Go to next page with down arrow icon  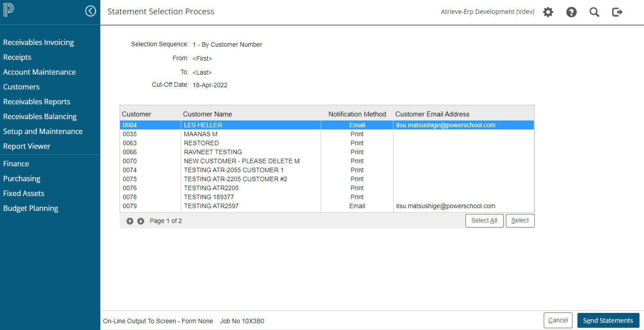click(141, 221)
